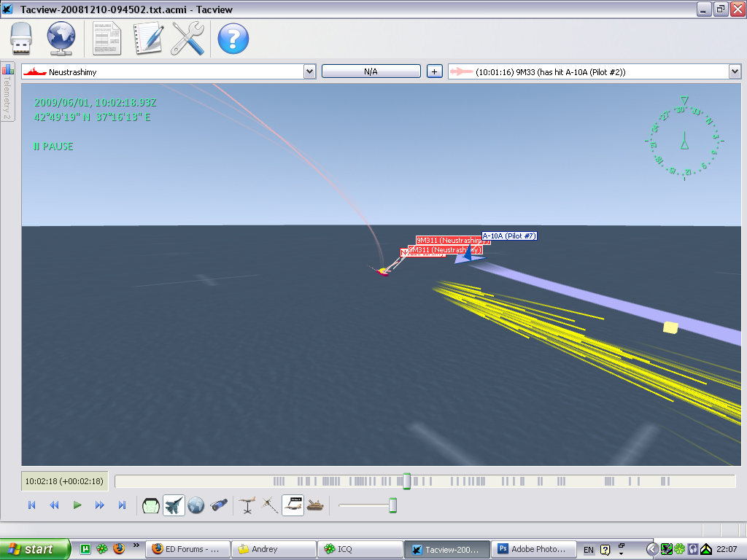Toggle aircraft labels display button
Viewport: 747px width, 560px height.
tap(293, 505)
